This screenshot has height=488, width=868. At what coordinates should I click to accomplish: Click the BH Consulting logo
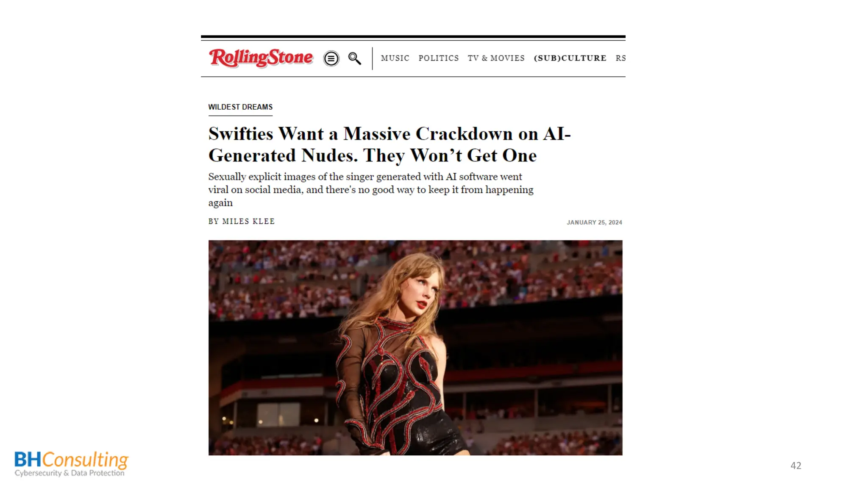pyautogui.click(x=71, y=464)
